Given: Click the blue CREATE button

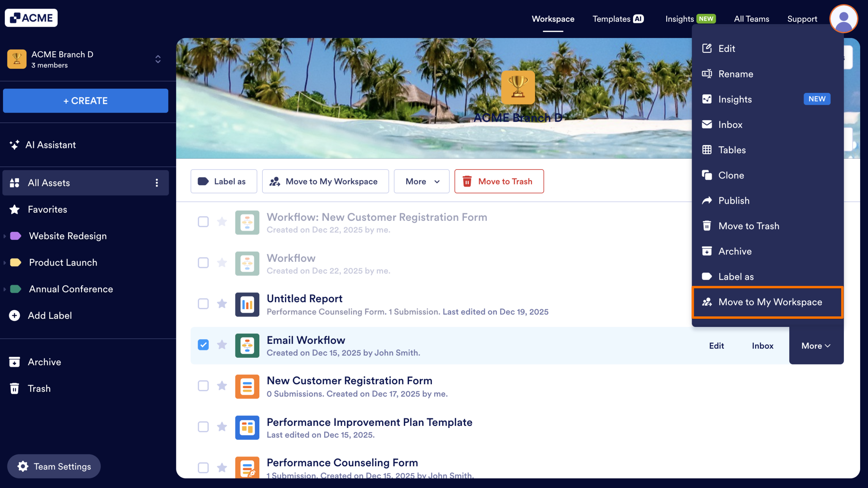Looking at the screenshot, I should pyautogui.click(x=85, y=101).
